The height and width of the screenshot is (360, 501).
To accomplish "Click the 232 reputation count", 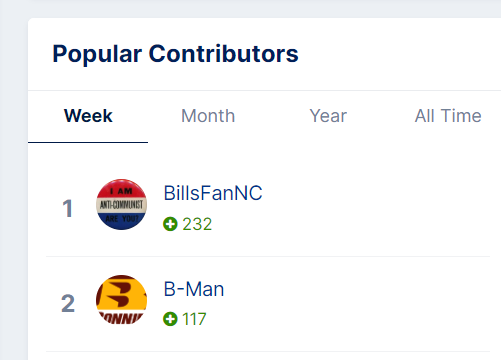I will pos(197,224).
